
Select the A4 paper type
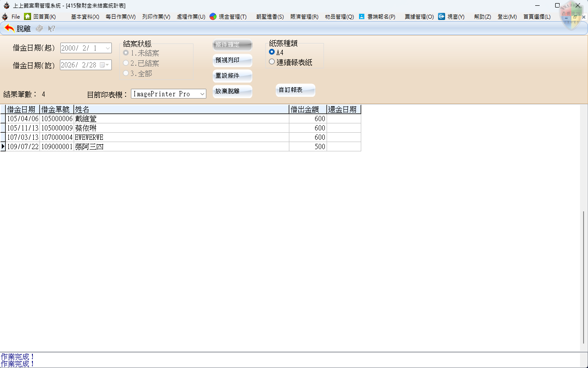[x=271, y=51]
